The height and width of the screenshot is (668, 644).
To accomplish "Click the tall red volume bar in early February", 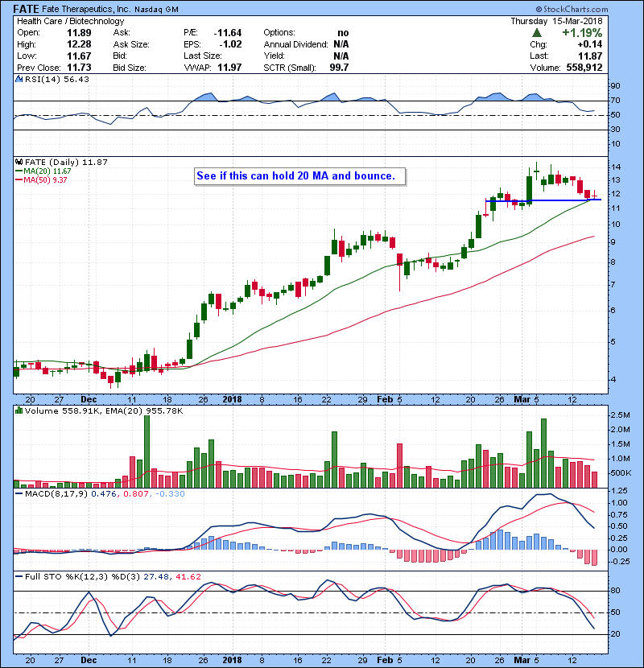I will tap(400, 466).
